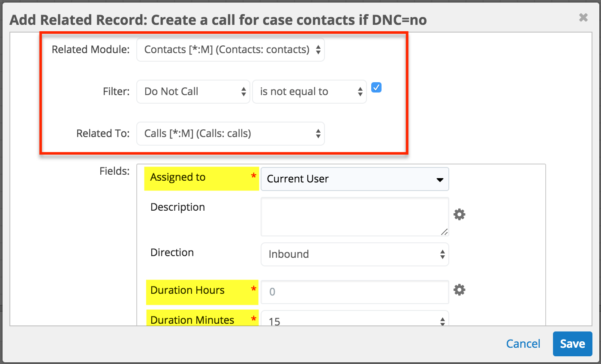Image resolution: width=601 pixels, height=364 pixels.
Task: Expand the Current User assignment dropdown
Action: [x=355, y=179]
